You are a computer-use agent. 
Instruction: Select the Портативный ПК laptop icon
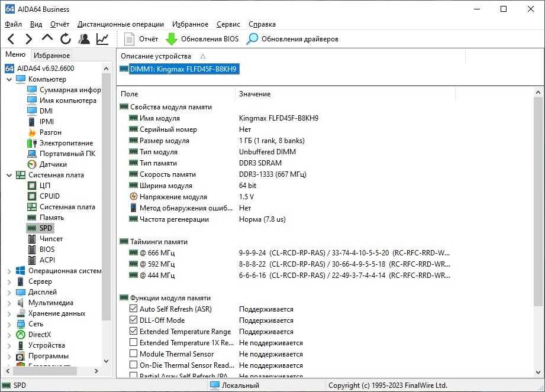(x=32, y=154)
